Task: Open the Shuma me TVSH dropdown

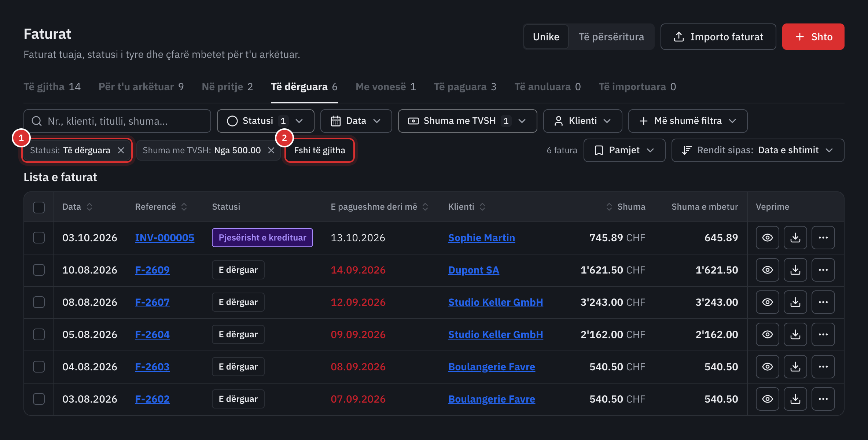Action: coord(467,121)
